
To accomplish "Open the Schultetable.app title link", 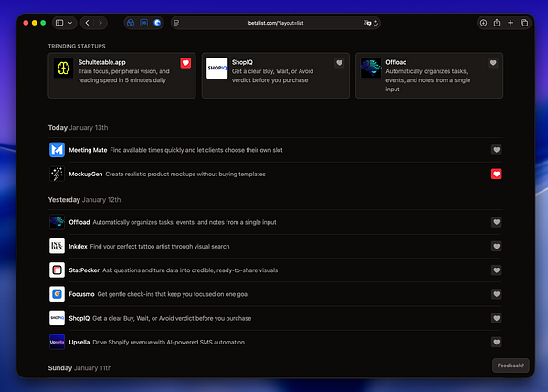I will [102, 62].
